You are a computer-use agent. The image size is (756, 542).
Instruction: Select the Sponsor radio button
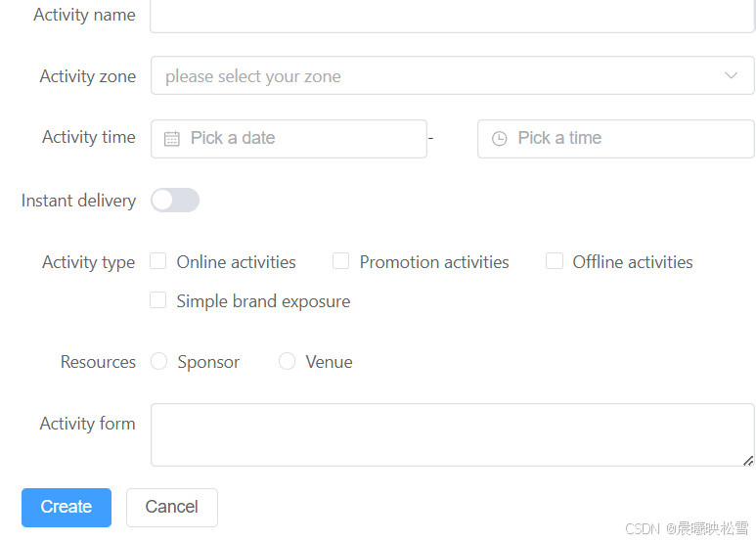pos(158,361)
